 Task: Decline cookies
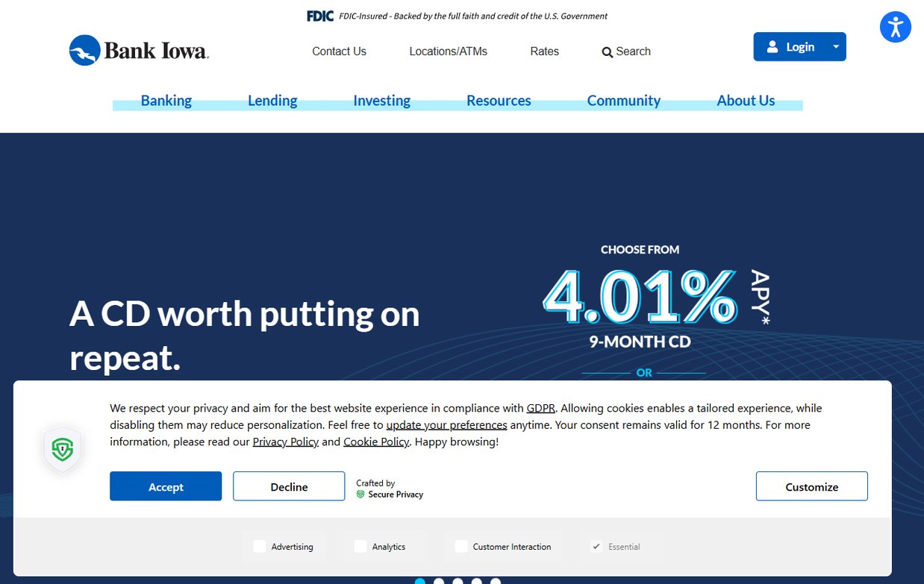tap(289, 486)
